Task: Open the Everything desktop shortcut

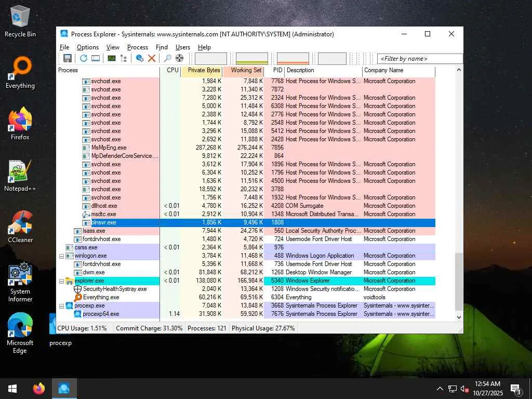Action: coord(20,73)
